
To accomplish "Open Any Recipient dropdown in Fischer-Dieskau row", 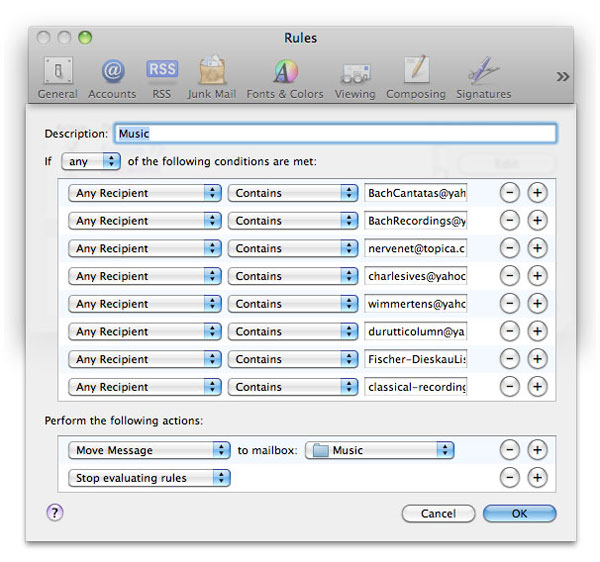I will click(145, 359).
